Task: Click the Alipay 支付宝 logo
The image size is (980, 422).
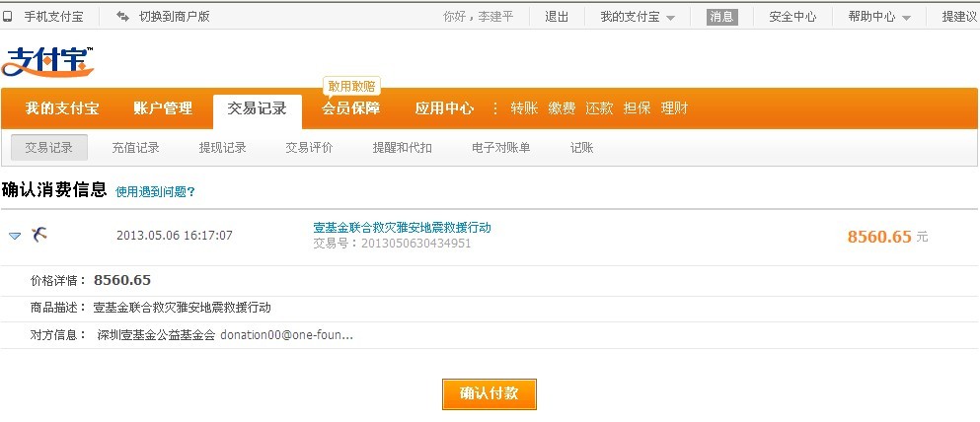Action: (47, 61)
